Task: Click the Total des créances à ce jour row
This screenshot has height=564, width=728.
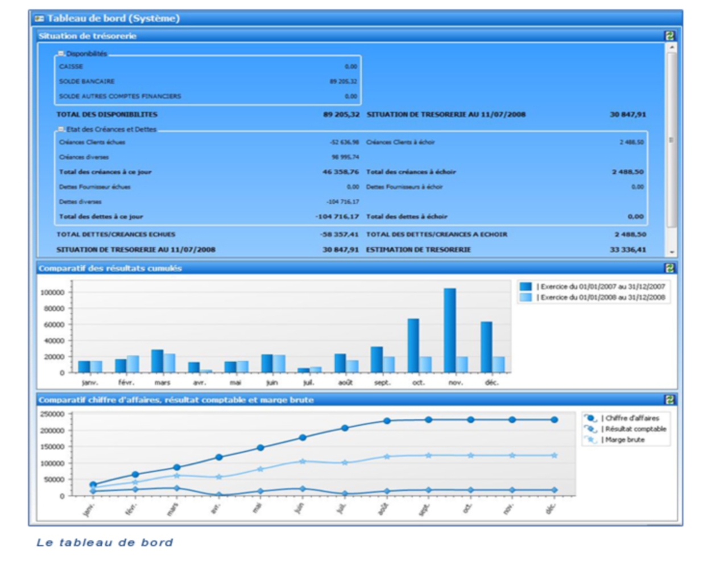Action: [208, 172]
